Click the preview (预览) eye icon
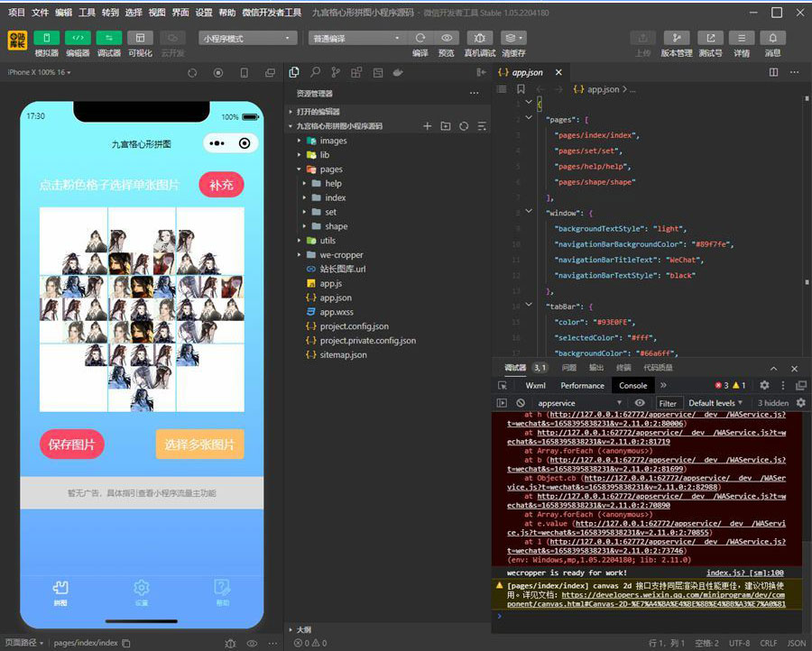The image size is (812, 651). (x=446, y=38)
